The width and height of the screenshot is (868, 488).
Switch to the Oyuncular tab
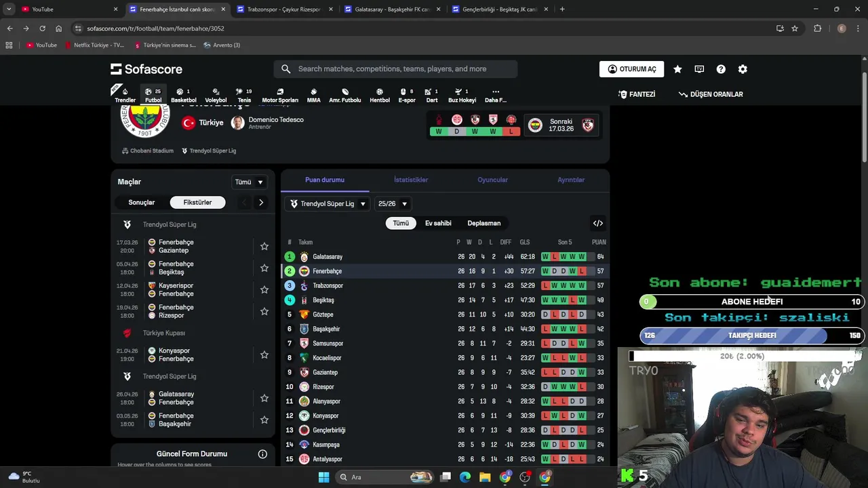click(x=492, y=180)
